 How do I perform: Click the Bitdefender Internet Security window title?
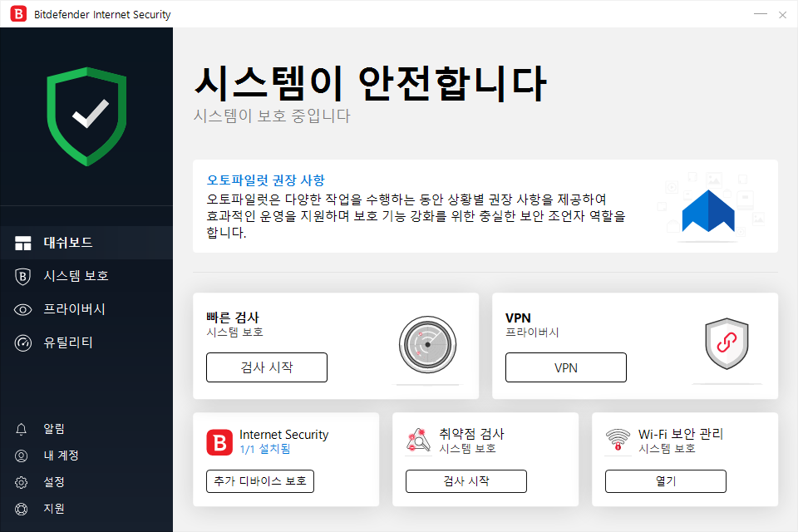pos(102,14)
